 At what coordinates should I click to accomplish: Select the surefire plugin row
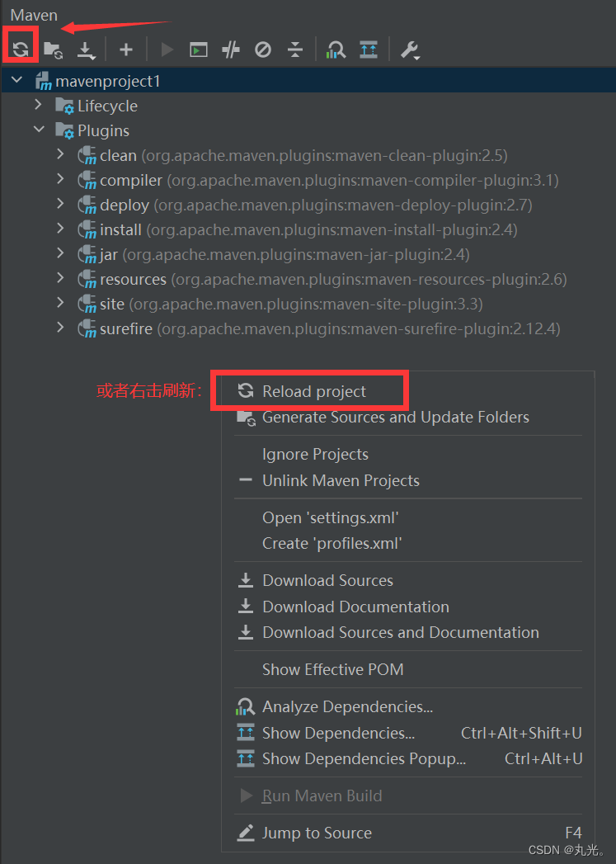(308, 328)
